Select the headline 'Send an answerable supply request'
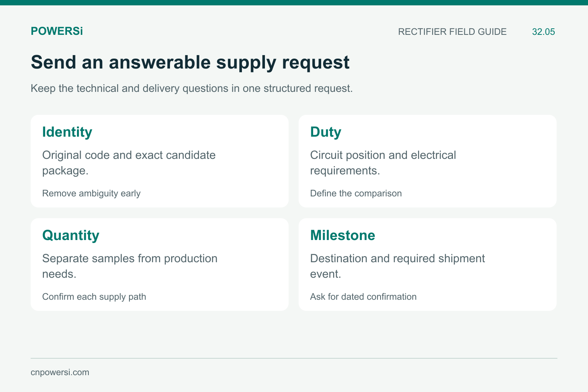Screen dimensions: 588x392 190,62
